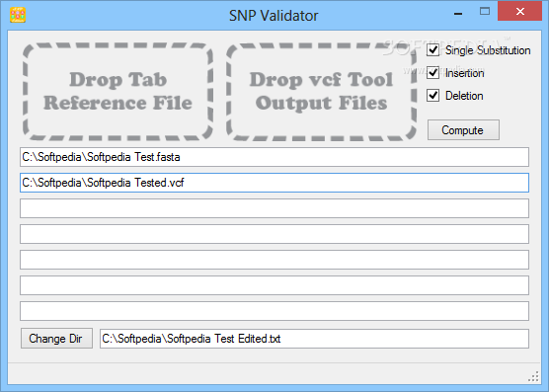Close the SNP Validator window
Screen dimensions: 549x392
pyautogui.click(x=520, y=11)
